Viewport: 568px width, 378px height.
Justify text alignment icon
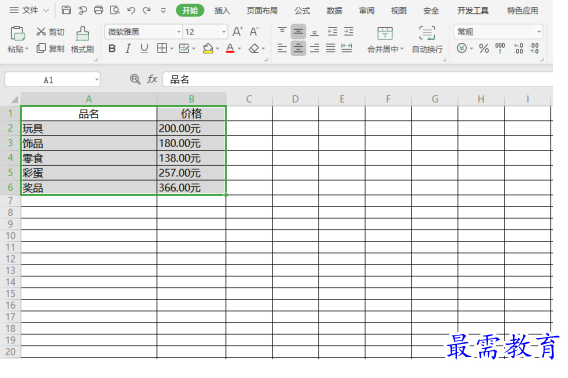pos(330,48)
